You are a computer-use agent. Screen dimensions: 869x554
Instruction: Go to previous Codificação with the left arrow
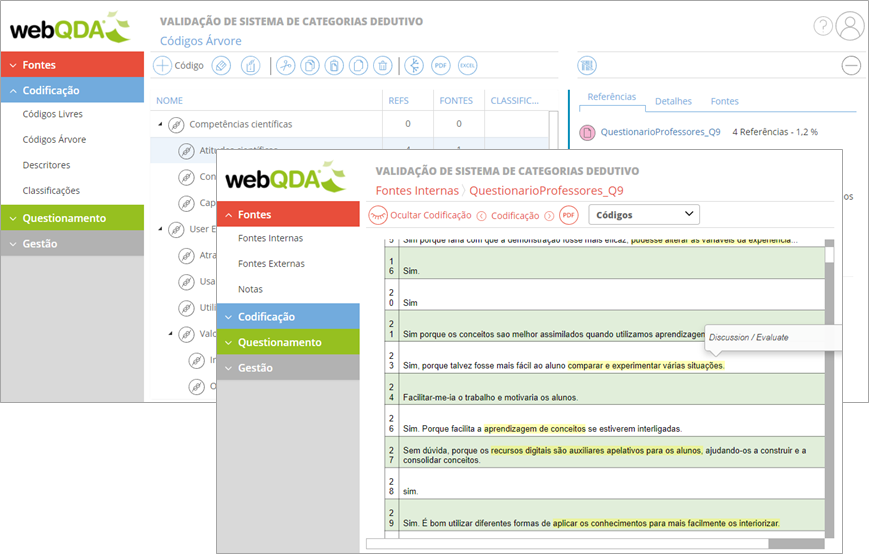[x=482, y=216]
